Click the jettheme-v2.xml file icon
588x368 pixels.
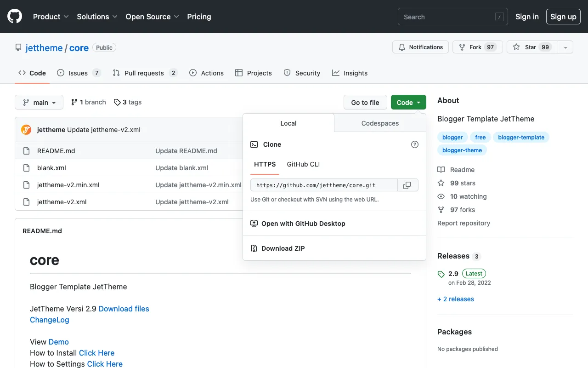pos(27,202)
